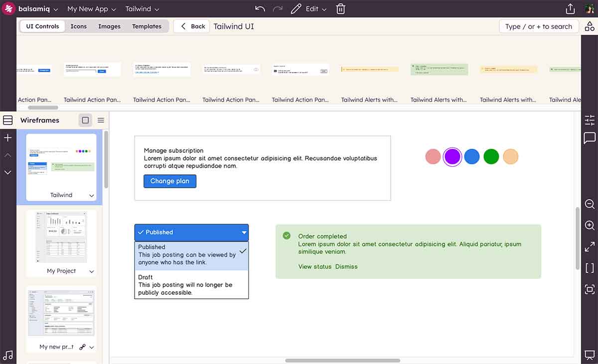Toggle thumbnail grid view in Wireframes panel
This screenshot has width=598, height=364.
[x=85, y=120]
